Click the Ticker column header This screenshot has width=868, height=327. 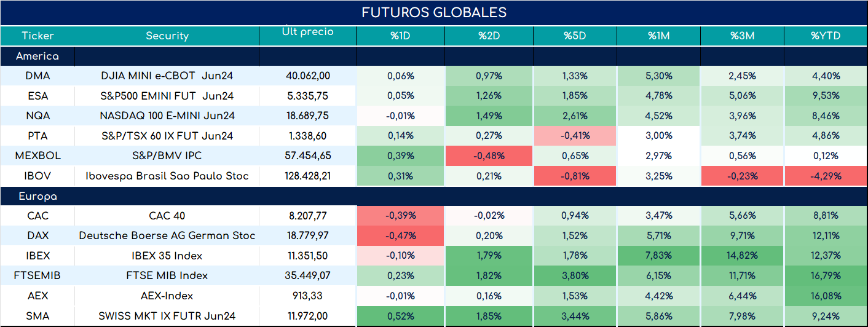(x=37, y=36)
